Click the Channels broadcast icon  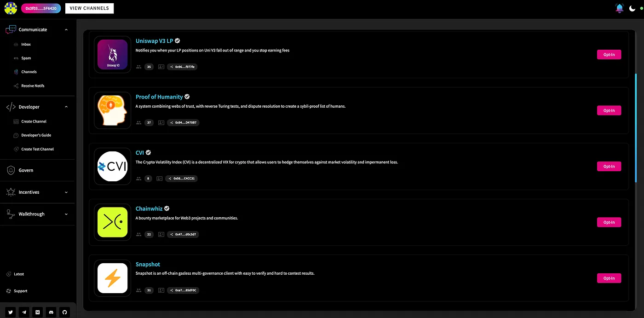(16, 72)
